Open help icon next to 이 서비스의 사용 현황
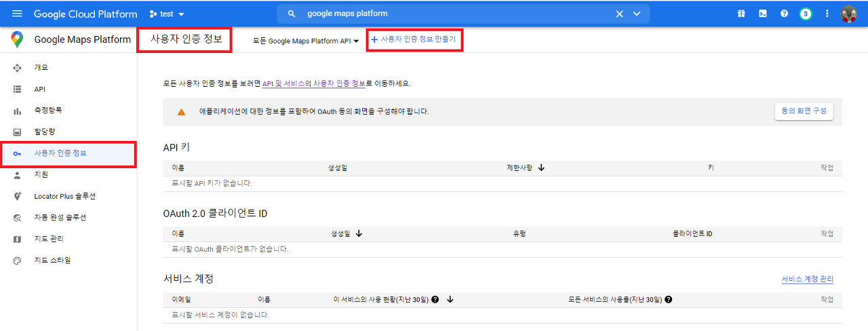This screenshot has width=868, height=331. pos(435,299)
